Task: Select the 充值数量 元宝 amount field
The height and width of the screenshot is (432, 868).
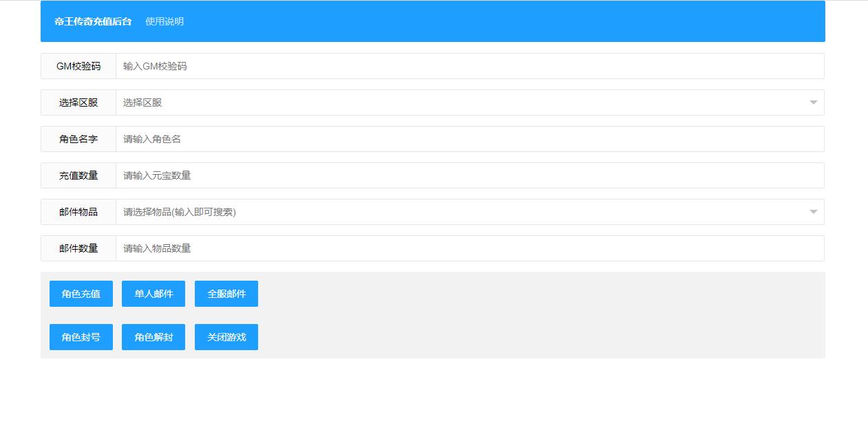Action: (x=469, y=175)
